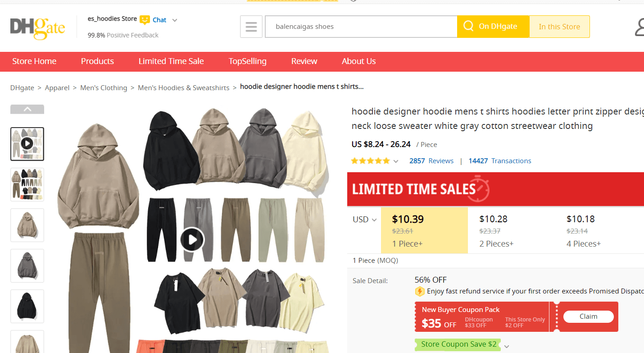
Task: Claim the New Buyer Coupon Pack
Action: [x=588, y=316]
